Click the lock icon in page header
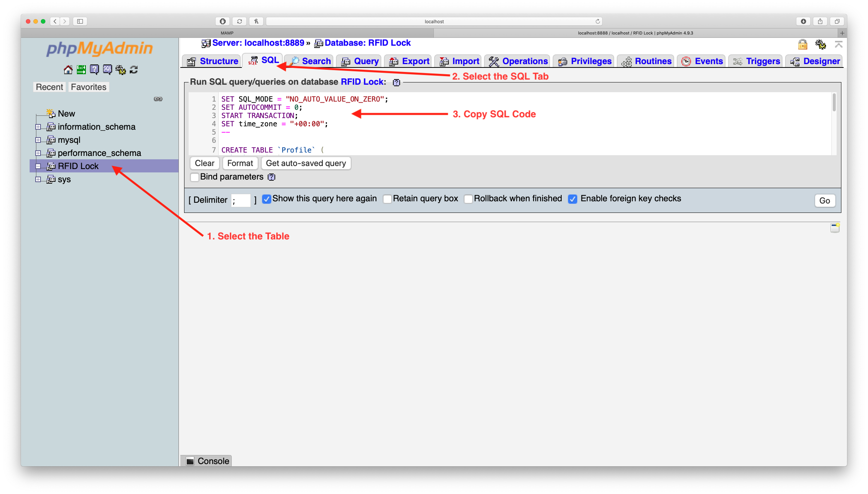 (802, 45)
